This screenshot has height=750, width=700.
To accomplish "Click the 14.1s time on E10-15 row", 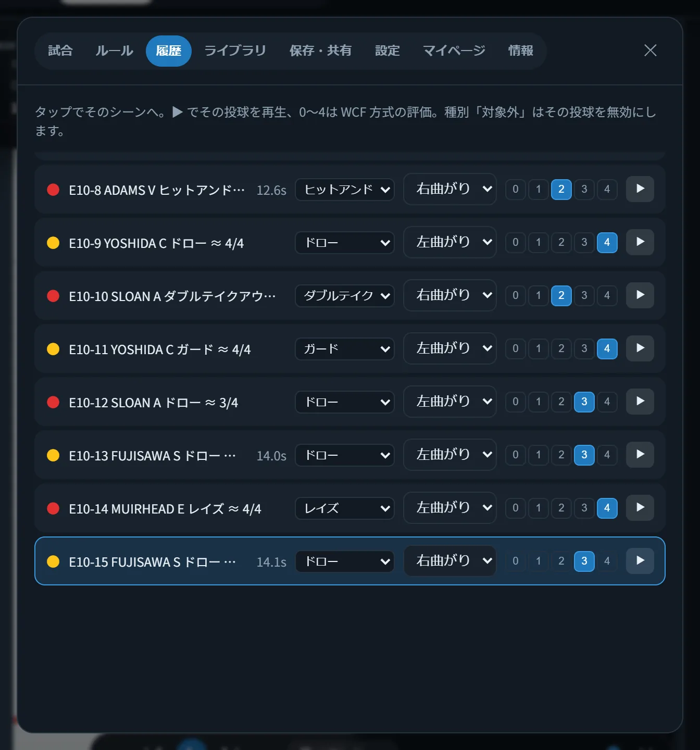I will [x=271, y=562].
